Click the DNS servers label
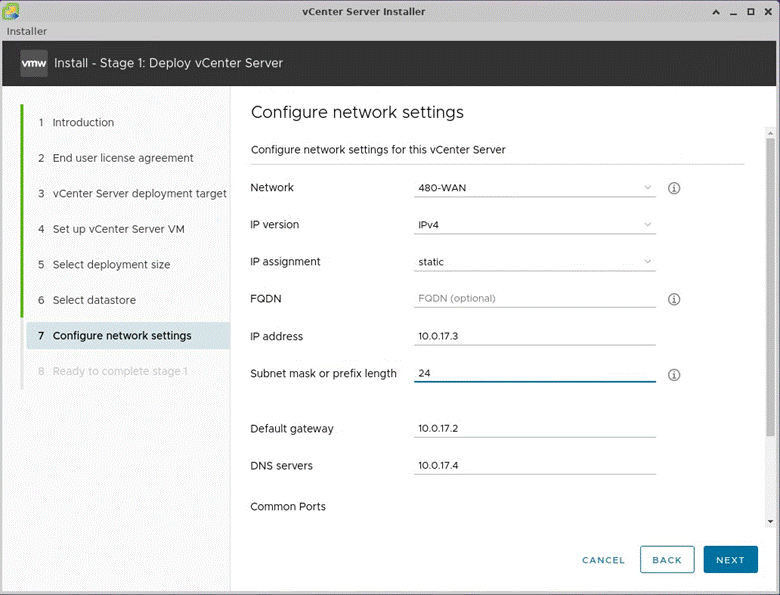Screen dimensions: 780x595 (x=282, y=466)
